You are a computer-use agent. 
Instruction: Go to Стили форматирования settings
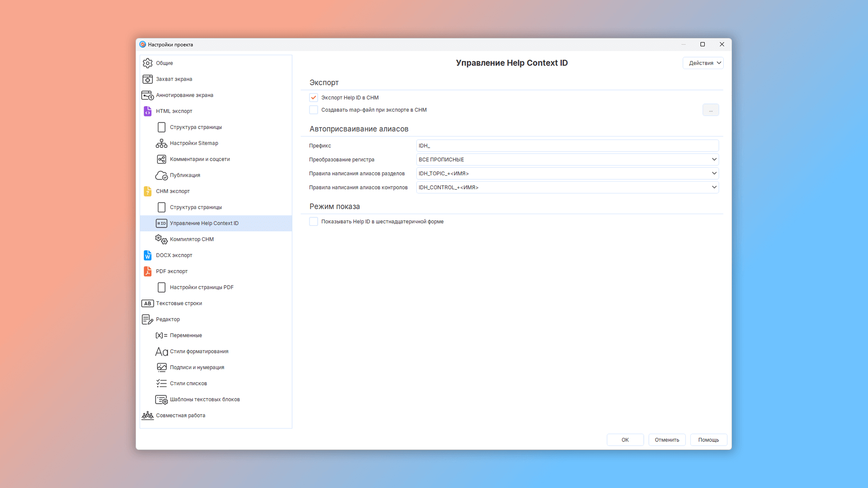pyautogui.click(x=199, y=351)
